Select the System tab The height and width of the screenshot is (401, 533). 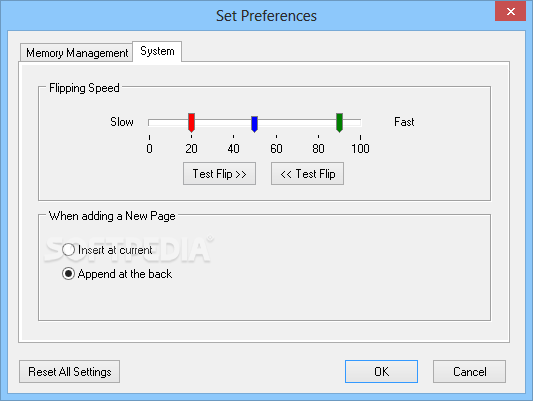157,51
